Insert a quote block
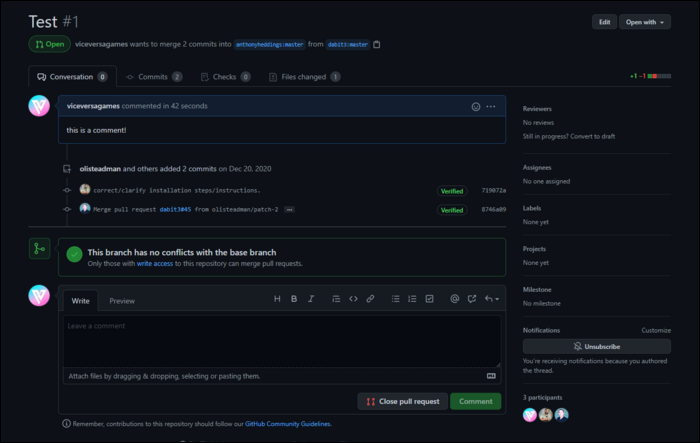700x443 pixels. pos(336,299)
